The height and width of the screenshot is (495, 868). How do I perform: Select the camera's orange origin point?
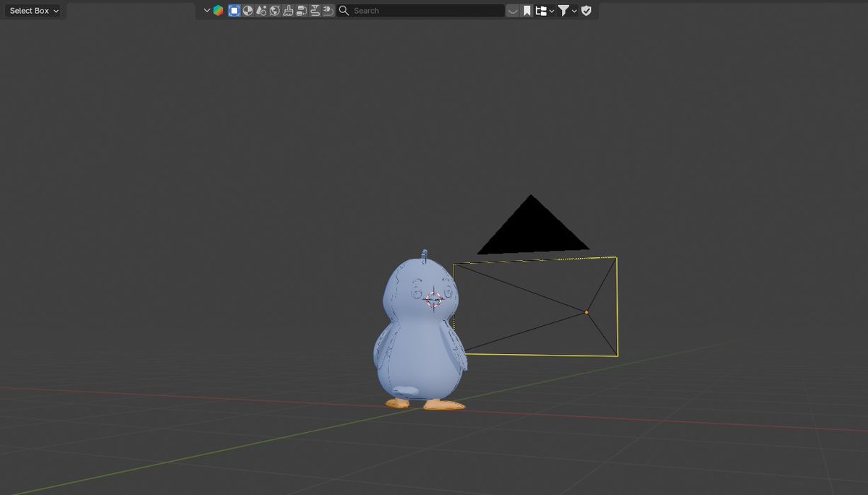(x=587, y=312)
